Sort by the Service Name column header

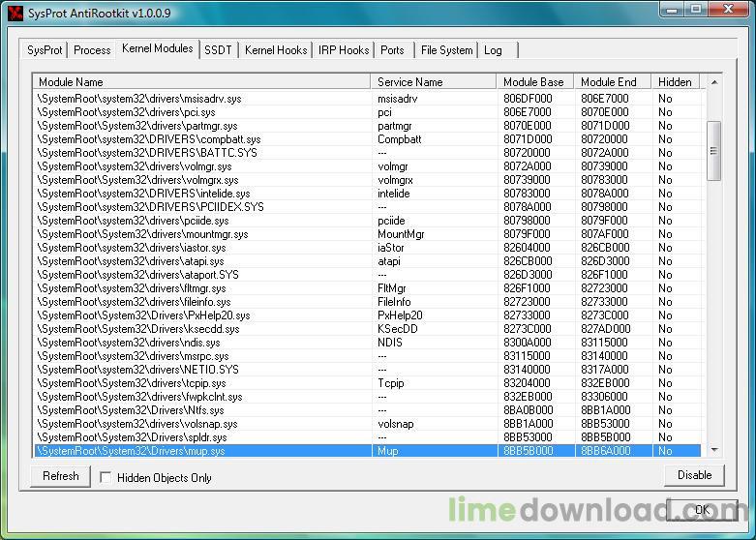(433, 82)
